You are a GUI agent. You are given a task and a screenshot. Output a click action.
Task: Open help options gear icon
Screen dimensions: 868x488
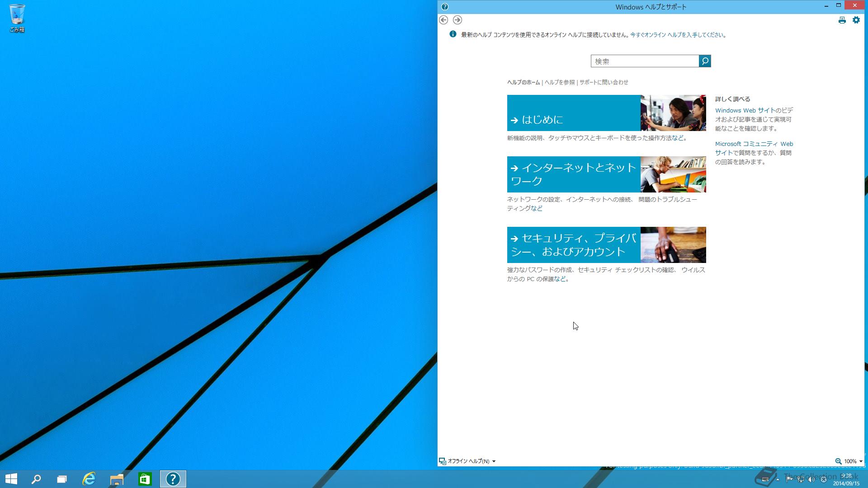pyautogui.click(x=856, y=20)
